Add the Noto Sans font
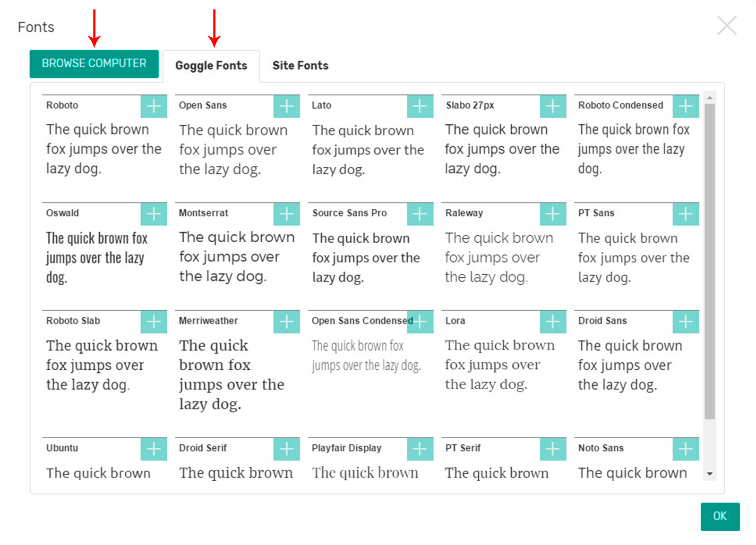Image resolution: width=756 pixels, height=545 pixels. click(686, 449)
